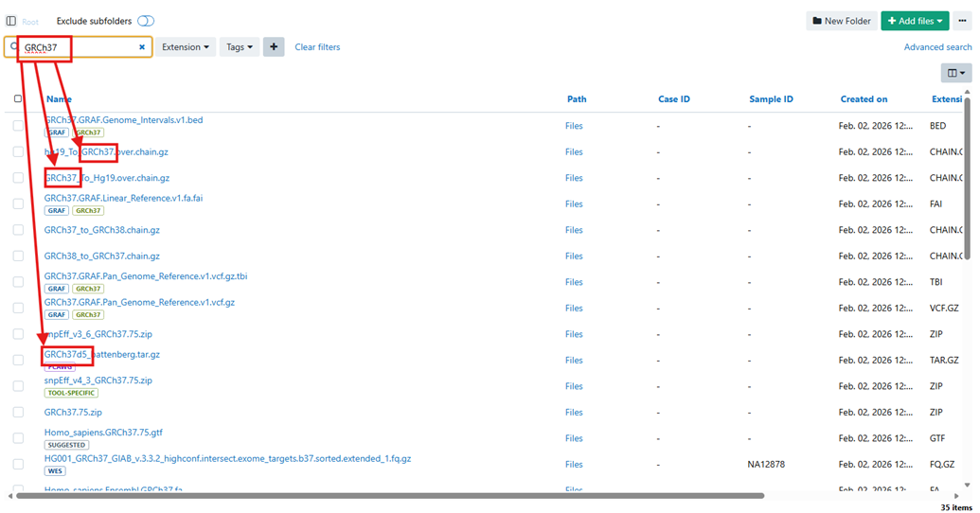This screenshot has height=513, width=980.
Task: Click GRAF tag under Genome_Intervals.v1.bed
Action: pos(57,133)
